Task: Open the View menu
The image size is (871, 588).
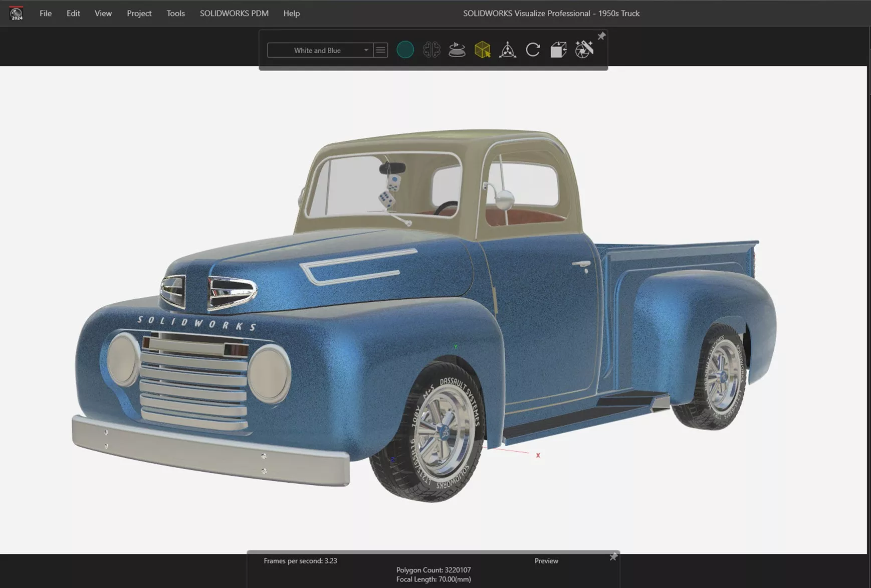Action: click(x=103, y=14)
